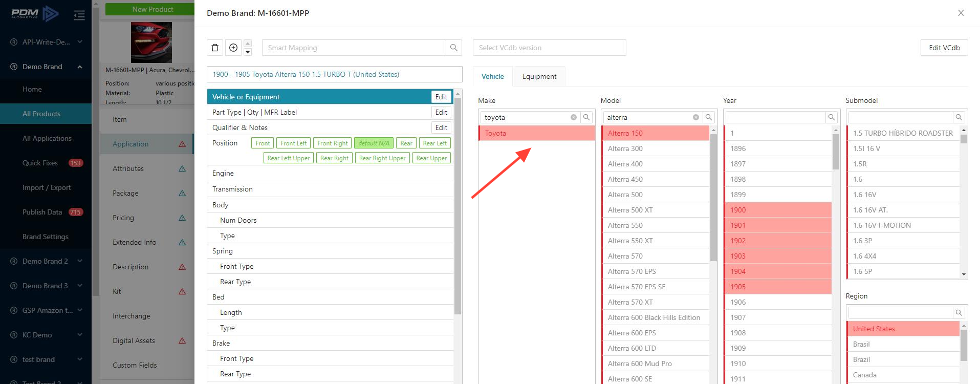Select 1.6 16V AT. submodel
Image resolution: width=980 pixels, height=384 pixels.
coord(903,210)
